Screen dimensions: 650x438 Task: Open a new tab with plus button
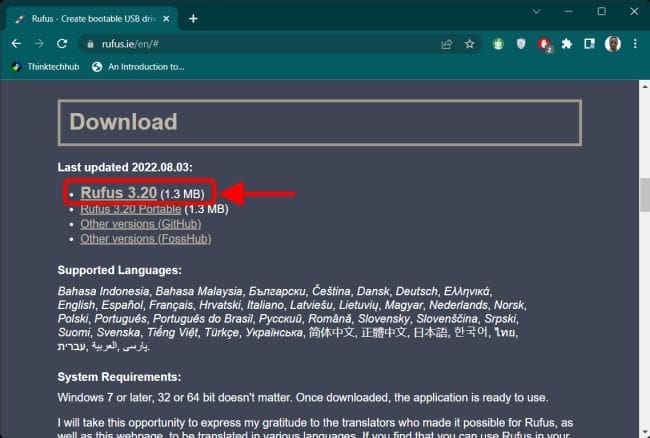coord(193,18)
